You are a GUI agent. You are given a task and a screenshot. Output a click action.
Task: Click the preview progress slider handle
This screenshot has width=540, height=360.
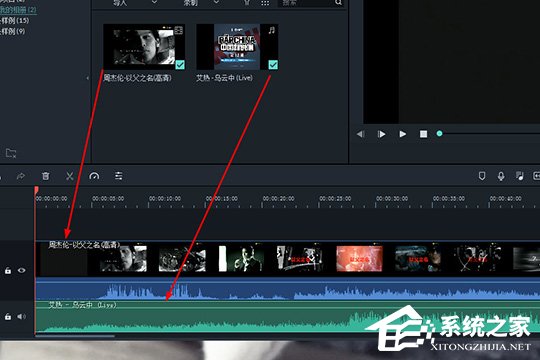[x=439, y=134]
